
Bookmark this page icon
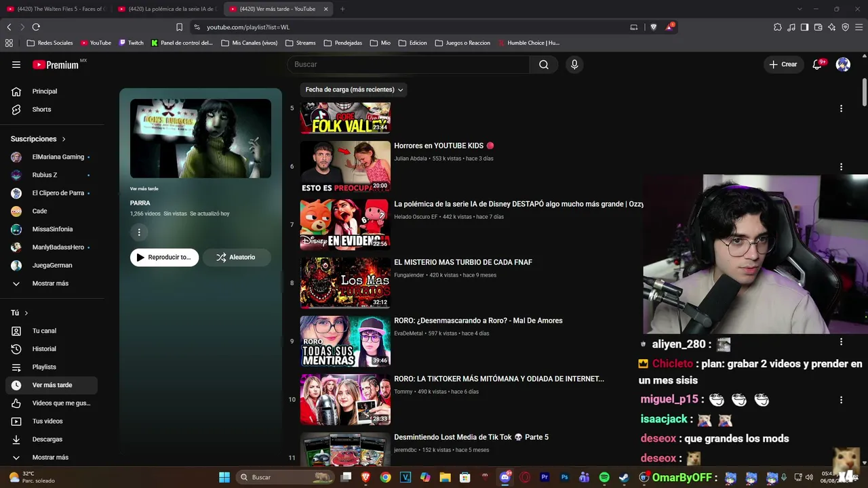click(x=179, y=27)
